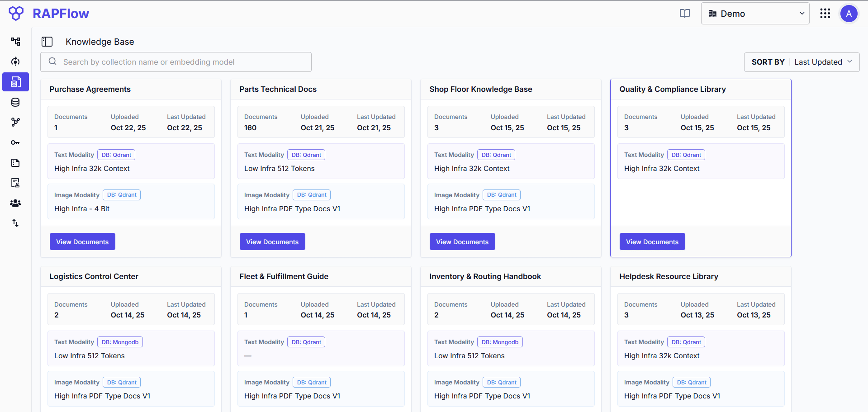868x412 pixels.
Task: Open the key icon in sidebar
Action: tap(15, 142)
